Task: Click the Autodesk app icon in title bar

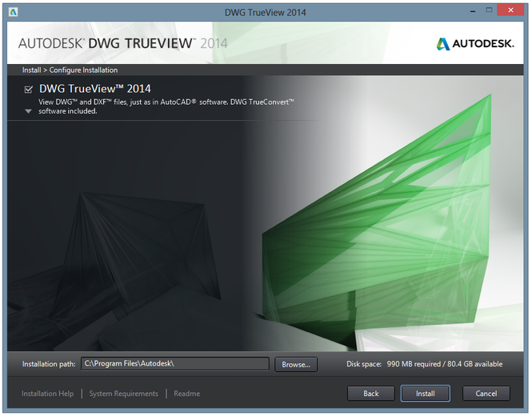Action: tap(14, 13)
